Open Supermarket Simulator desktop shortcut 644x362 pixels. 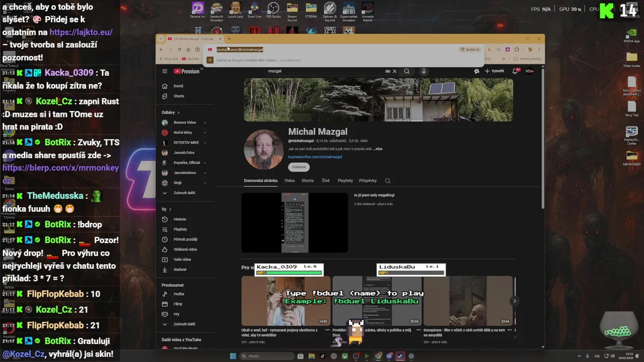point(349,12)
